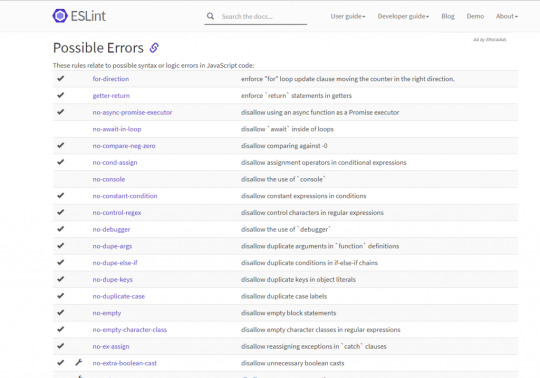Open the User guide dropdown menu
Image resolution: width=540 pixels, height=378 pixels.
[x=348, y=16]
